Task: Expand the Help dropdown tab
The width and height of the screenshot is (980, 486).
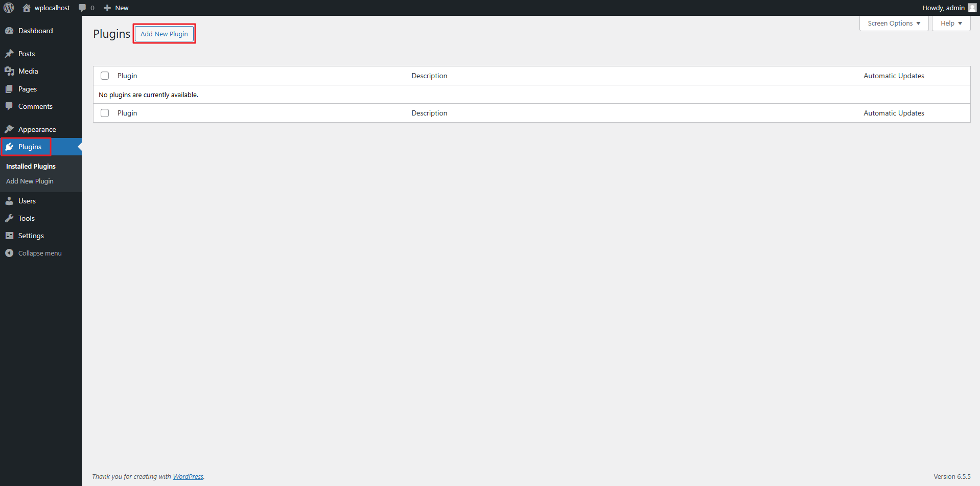Action: click(951, 24)
